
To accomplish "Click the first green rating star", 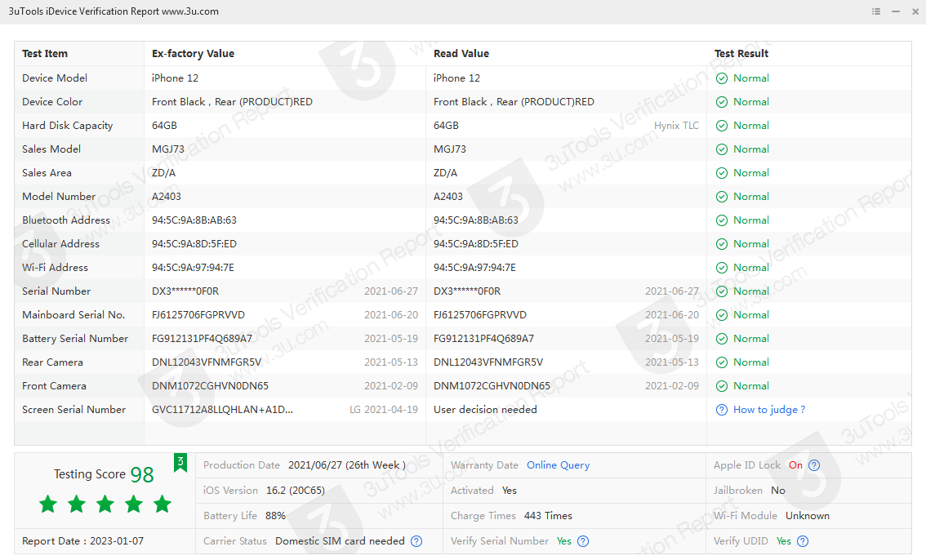I will click(x=48, y=504).
